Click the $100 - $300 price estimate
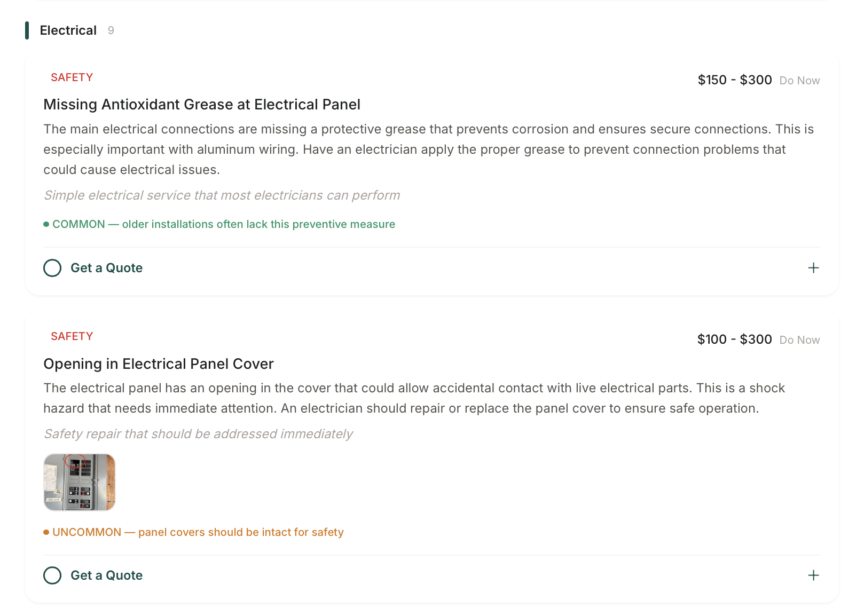 coord(735,339)
